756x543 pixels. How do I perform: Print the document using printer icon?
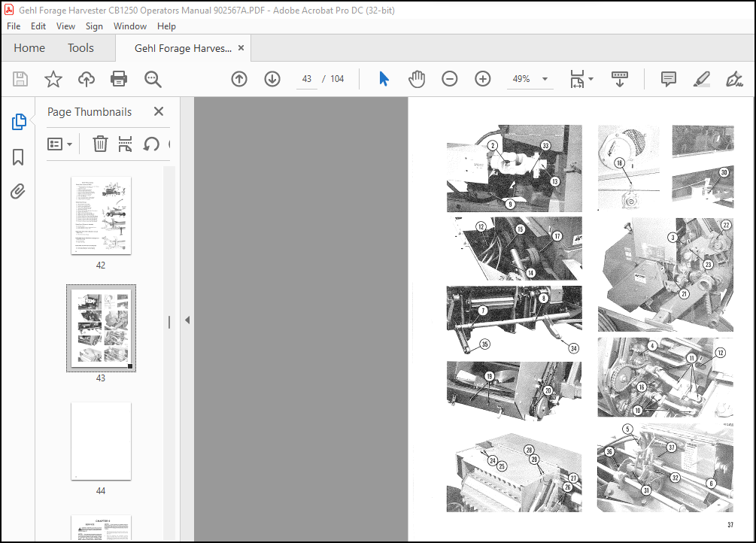(x=119, y=79)
